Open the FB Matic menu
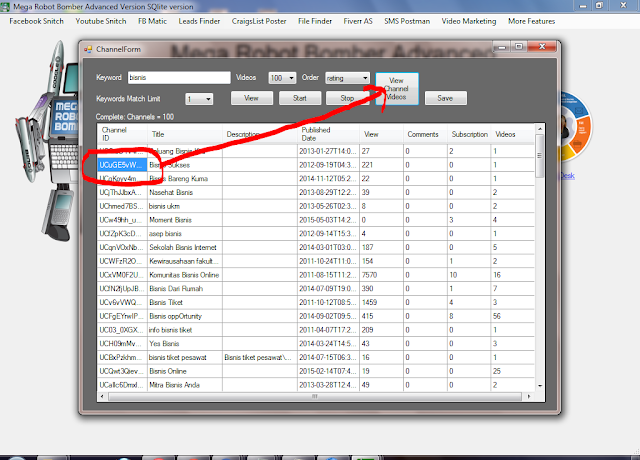Screen dimensions: 640x460 click(152, 21)
